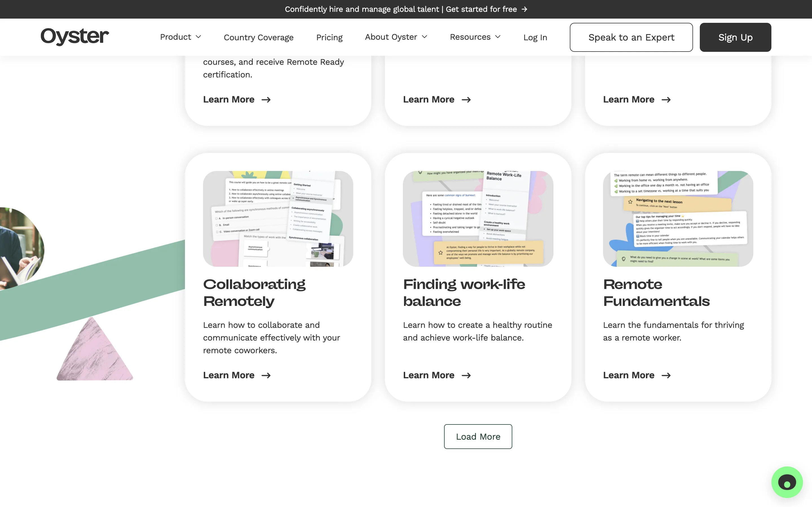Open the Country Coverage page
812x507 pixels.
258,37
